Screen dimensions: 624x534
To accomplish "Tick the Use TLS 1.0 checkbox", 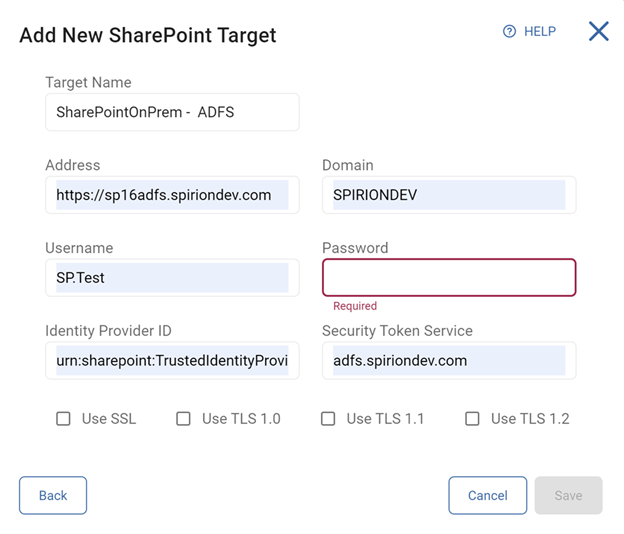I will pos(183,419).
